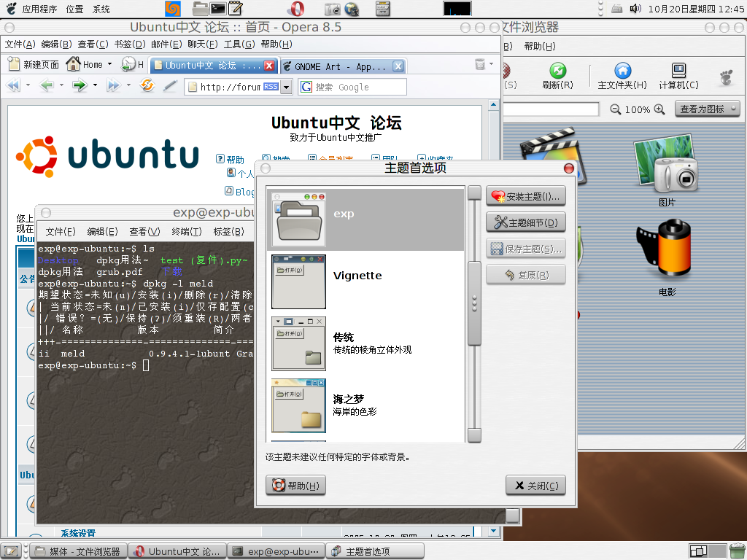Image resolution: width=747 pixels, height=560 pixels.
Task: Click the theme list scrollbar thumb
Action: pos(474,303)
